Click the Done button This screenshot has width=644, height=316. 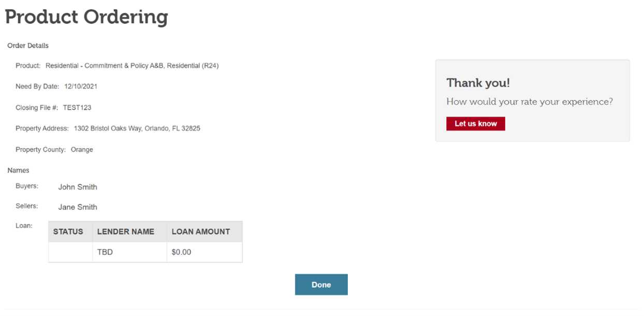[321, 284]
